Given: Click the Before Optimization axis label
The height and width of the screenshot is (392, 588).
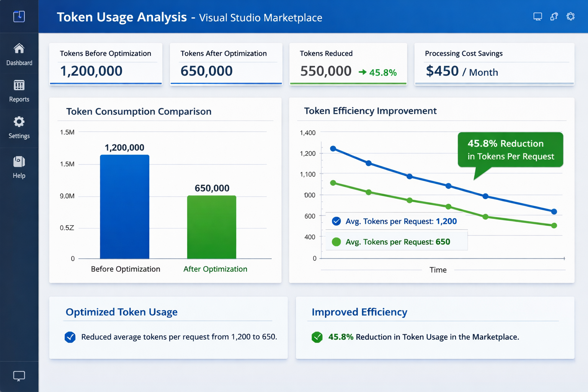Looking at the screenshot, I should (126, 269).
